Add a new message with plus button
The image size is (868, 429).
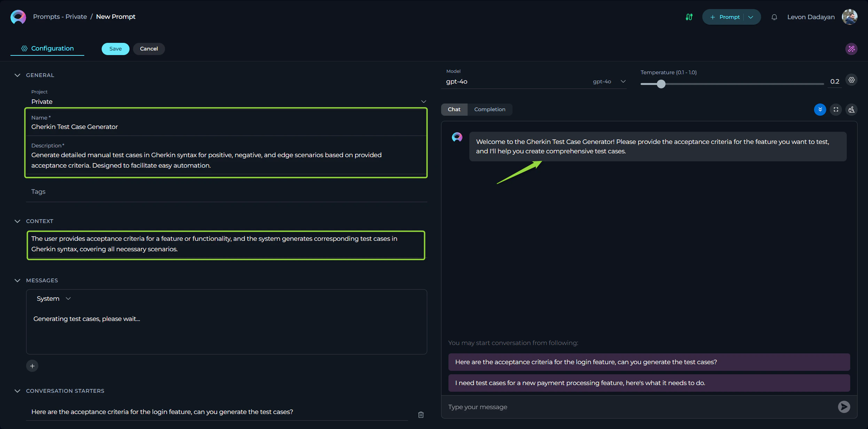coord(32,366)
